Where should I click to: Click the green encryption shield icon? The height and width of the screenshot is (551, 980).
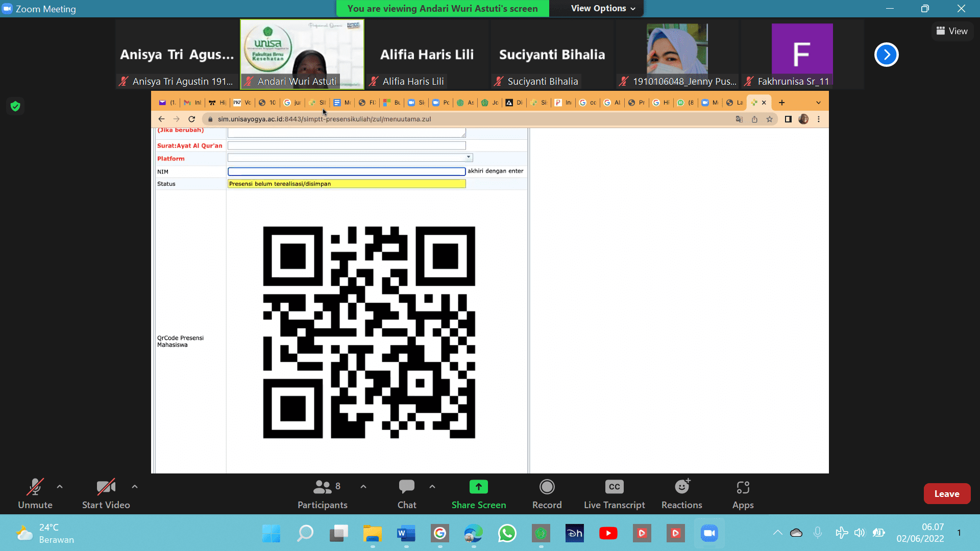tap(15, 106)
